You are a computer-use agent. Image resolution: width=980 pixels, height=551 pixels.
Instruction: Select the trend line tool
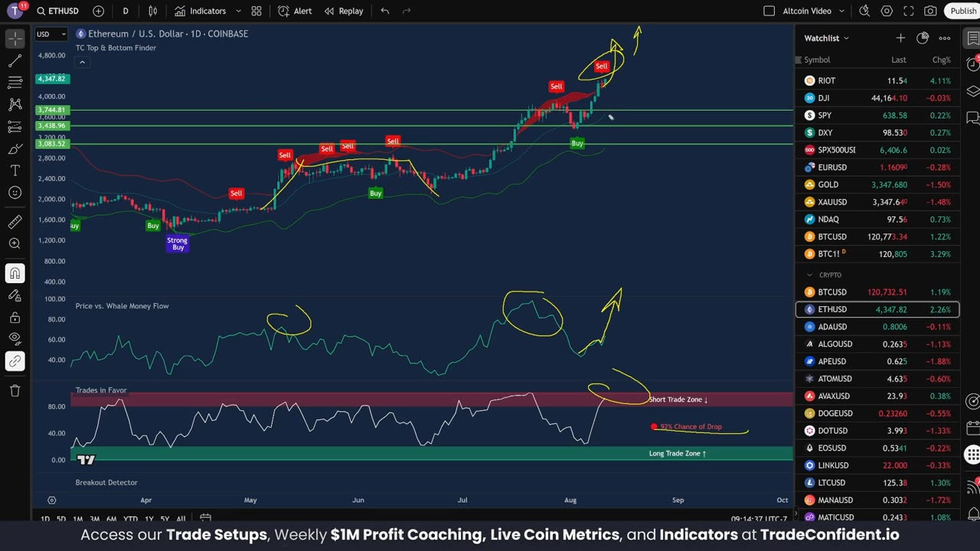(x=15, y=60)
